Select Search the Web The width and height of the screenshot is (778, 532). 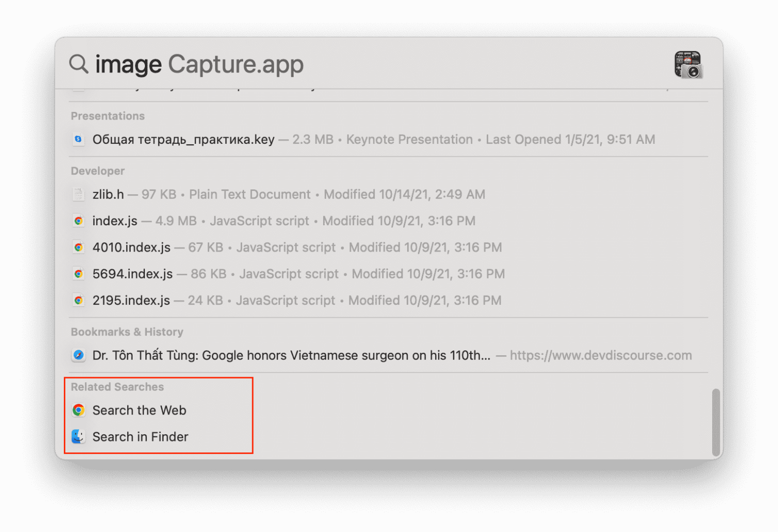click(140, 411)
